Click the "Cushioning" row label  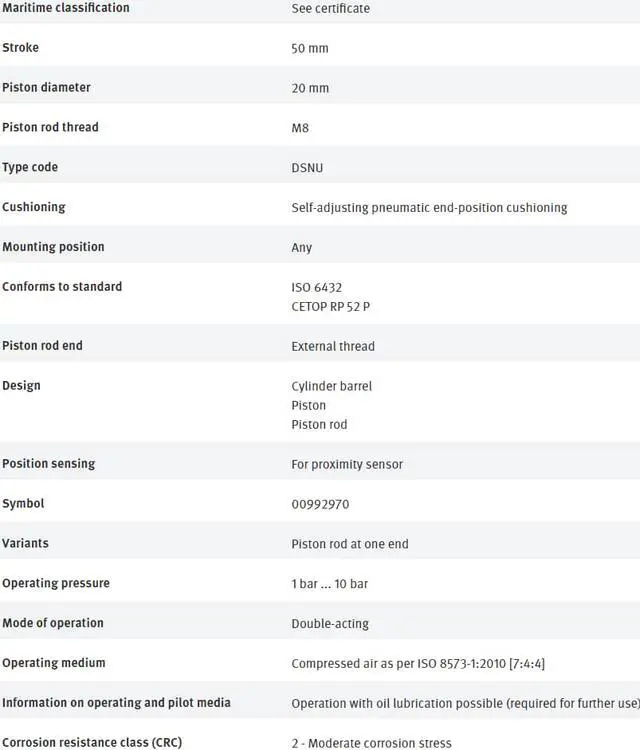(34, 207)
